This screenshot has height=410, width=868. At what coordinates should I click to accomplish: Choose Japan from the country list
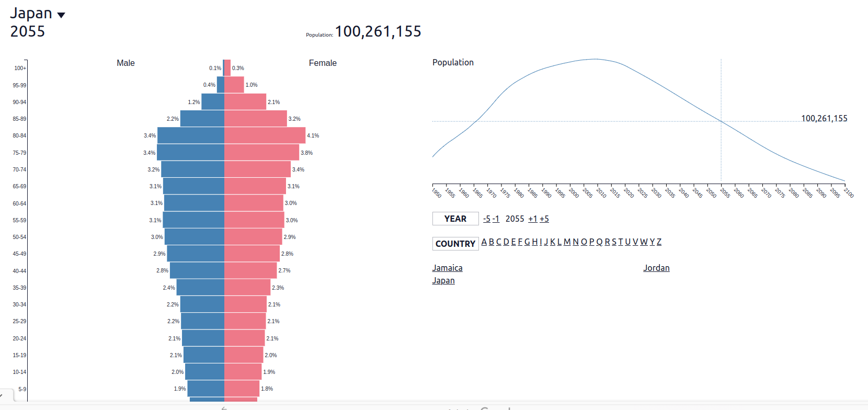443,281
